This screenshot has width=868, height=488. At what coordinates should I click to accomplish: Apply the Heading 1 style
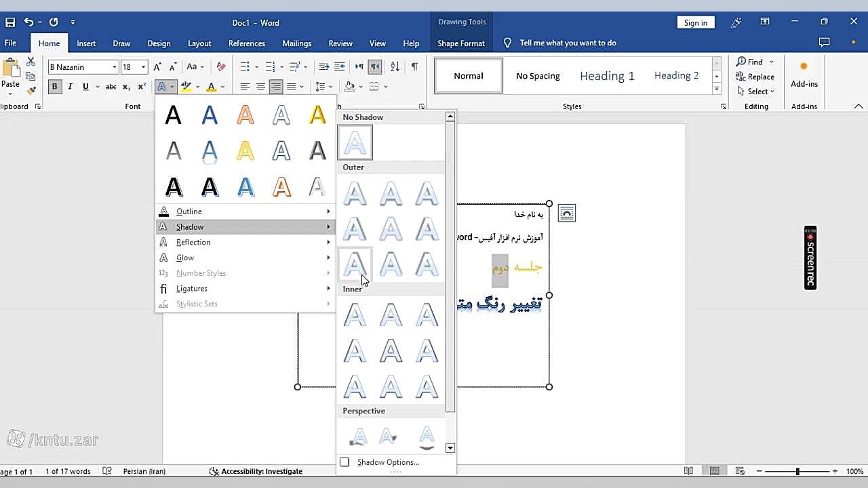coord(607,75)
